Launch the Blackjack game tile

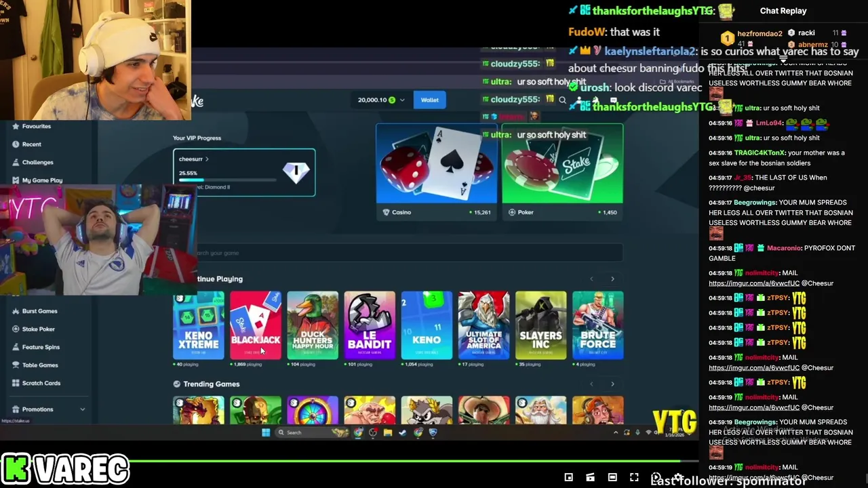256,325
